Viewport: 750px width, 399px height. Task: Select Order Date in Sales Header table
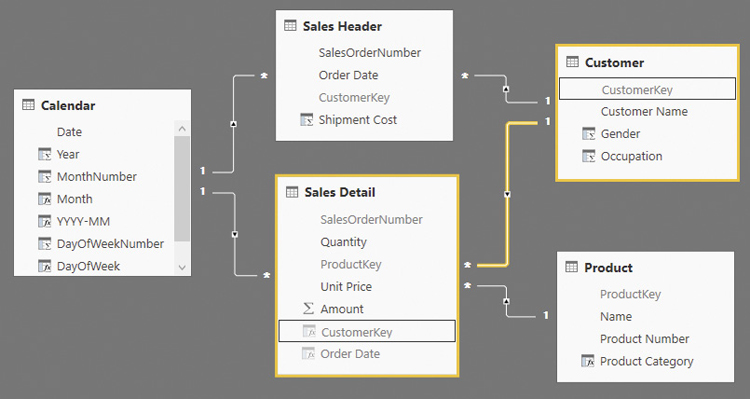point(348,75)
